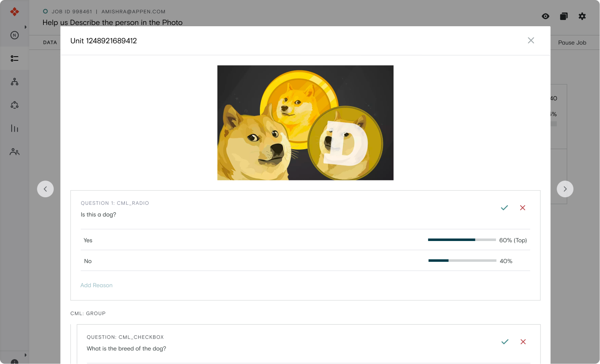Click the QUESTION 1: CML_RADIO label
This screenshot has width=600, height=364.
(115, 203)
